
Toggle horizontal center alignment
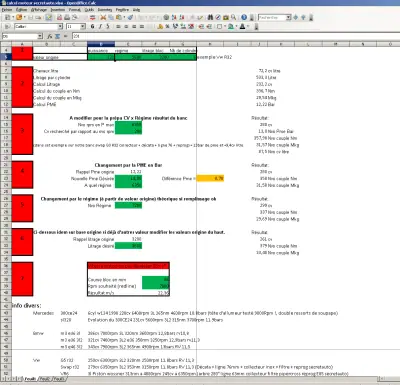[126, 26]
